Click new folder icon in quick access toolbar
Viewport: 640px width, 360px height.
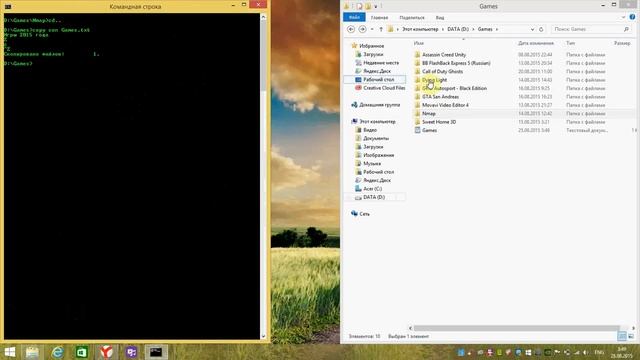coord(368,6)
